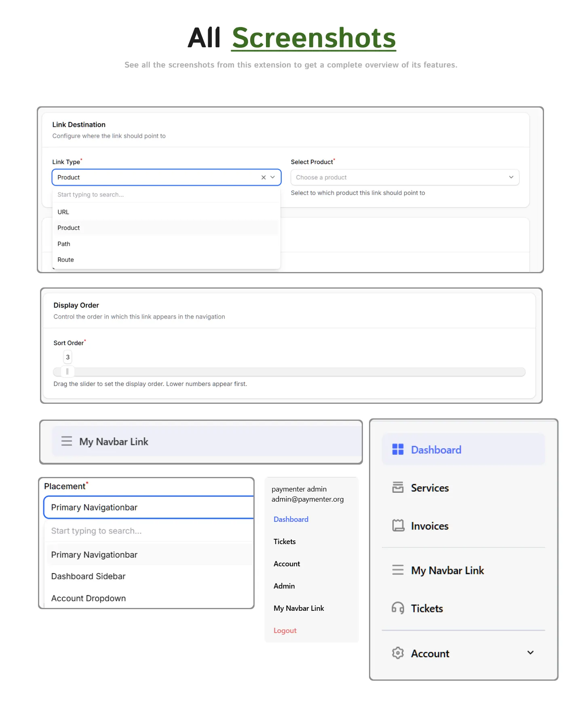The height and width of the screenshot is (728, 582).
Task: Open the Select Product dropdown
Action: (x=405, y=177)
